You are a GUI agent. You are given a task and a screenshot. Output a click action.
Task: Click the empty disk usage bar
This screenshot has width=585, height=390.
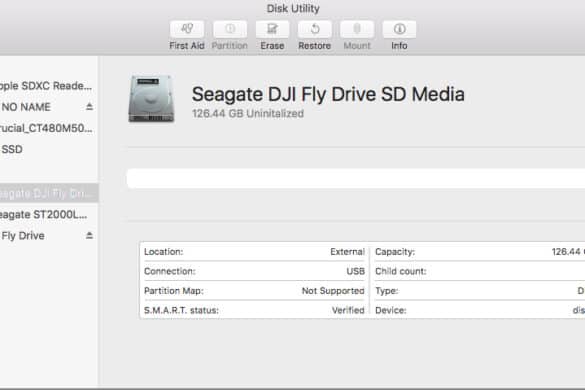pyautogui.click(x=356, y=178)
